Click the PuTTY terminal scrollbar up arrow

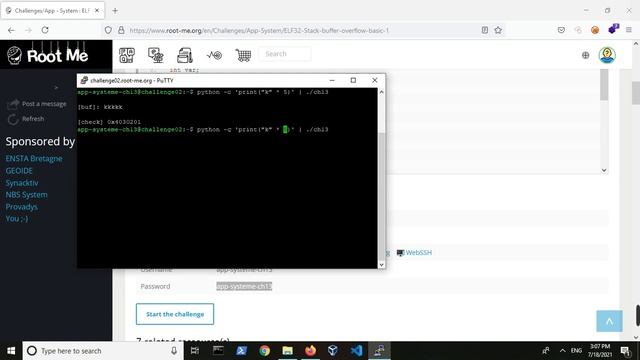(381, 92)
